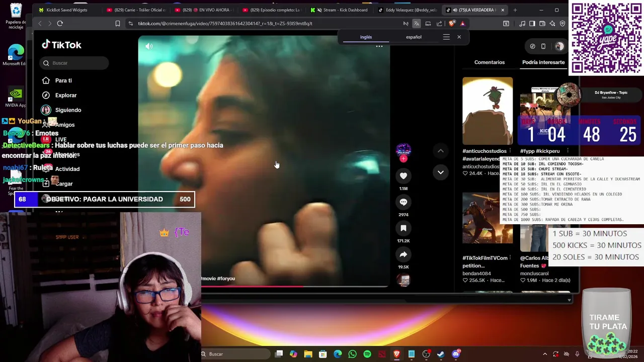Open the Brave VPN shield icon
The image size is (644, 362).
[x=562, y=24]
